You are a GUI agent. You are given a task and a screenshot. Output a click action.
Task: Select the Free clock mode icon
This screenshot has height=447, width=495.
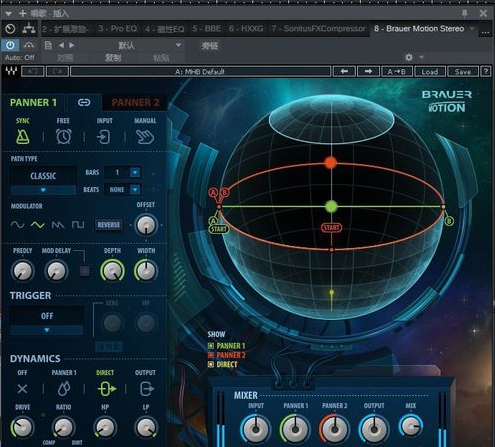pyautogui.click(x=63, y=136)
